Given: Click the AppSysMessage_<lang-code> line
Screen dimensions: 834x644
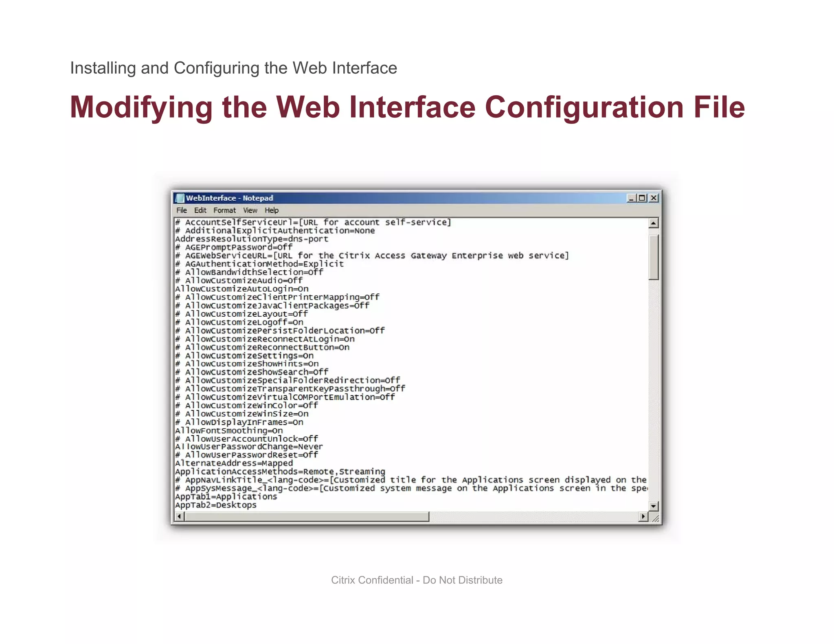Looking at the screenshot, I should point(411,488).
